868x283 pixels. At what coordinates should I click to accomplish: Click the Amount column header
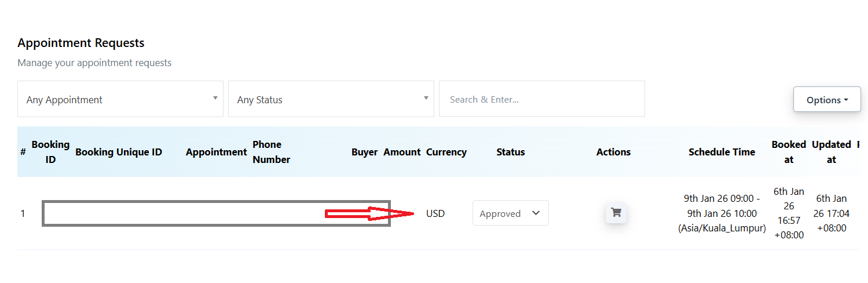(x=402, y=152)
